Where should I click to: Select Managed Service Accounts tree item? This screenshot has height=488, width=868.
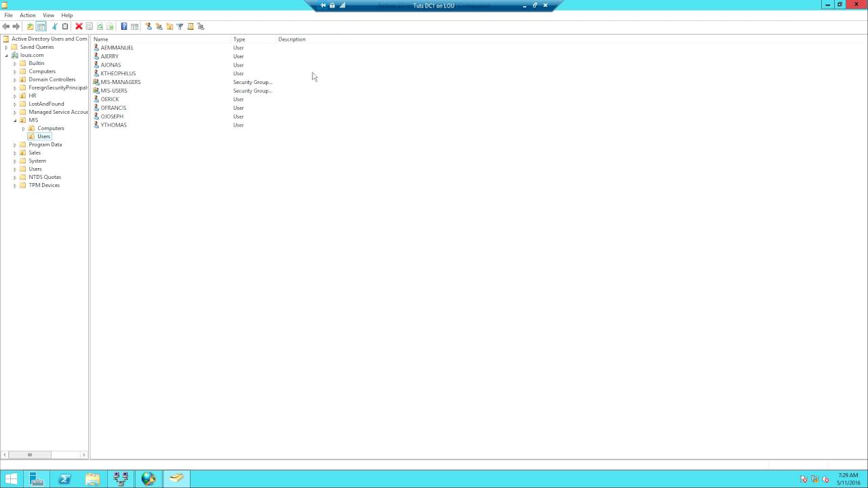(x=58, y=112)
